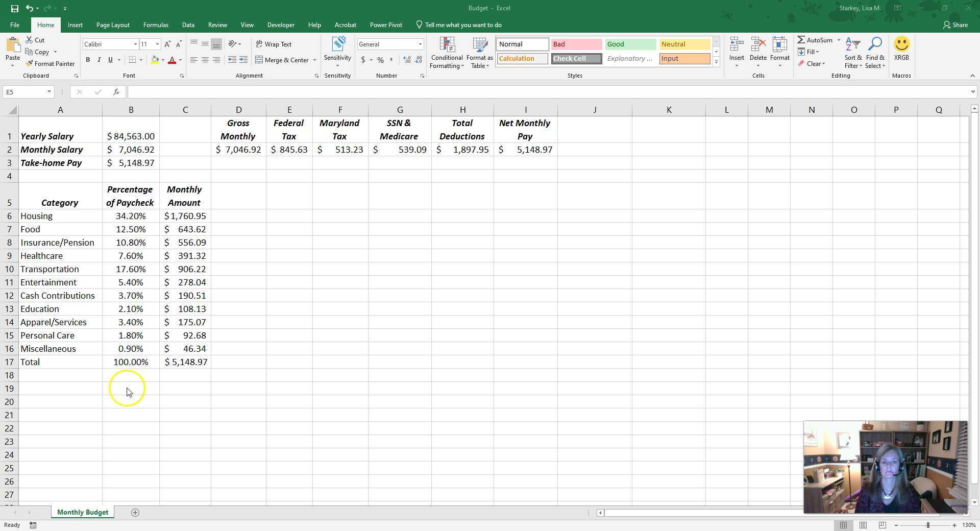Image resolution: width=980 pixels, height=531 pixels.
Task: Open the Power Pivot tab
Action: click(386, 25)
